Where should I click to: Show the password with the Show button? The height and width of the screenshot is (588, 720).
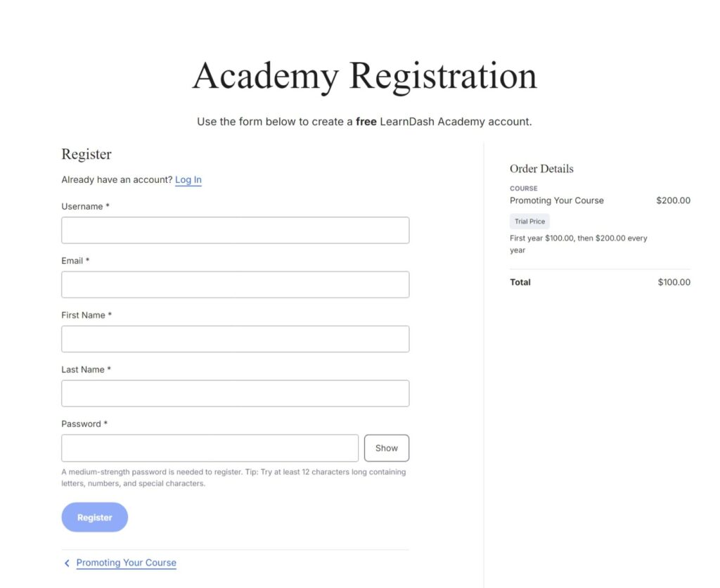tap(386, 447)
